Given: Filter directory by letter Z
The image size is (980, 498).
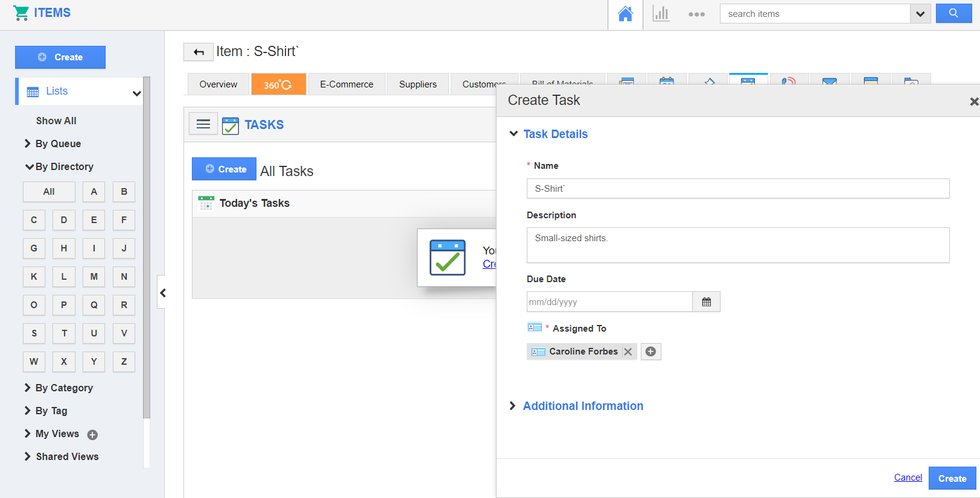Looking at the screenshot, I should (x=124, y=362).
